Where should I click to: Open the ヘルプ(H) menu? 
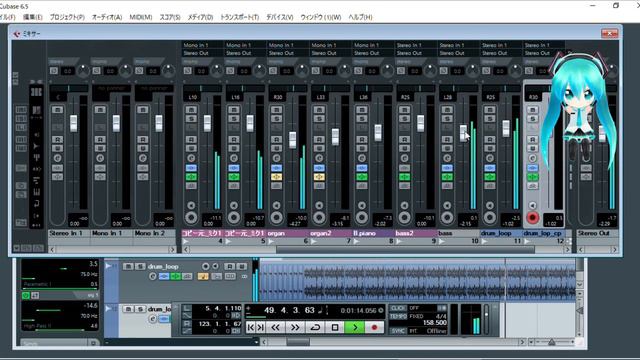[x=360, y=17]
